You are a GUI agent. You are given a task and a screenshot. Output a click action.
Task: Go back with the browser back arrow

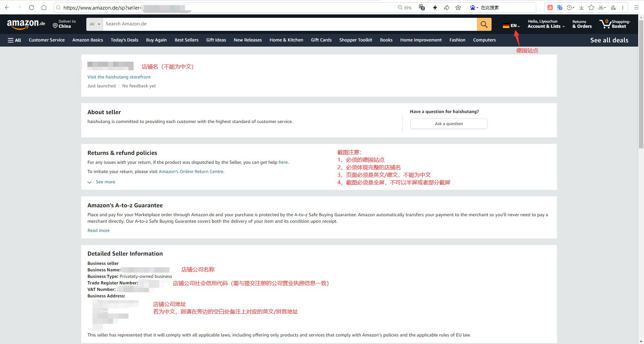coord(7,7)
